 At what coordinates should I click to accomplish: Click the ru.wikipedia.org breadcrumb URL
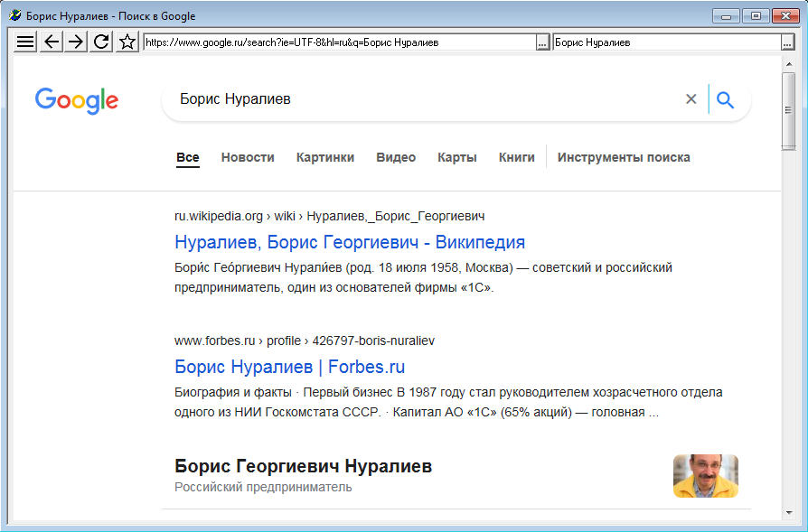[x=330, y=216]
